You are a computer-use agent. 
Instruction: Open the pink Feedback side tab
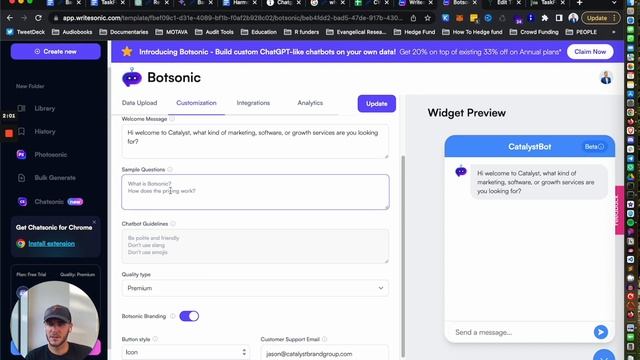point(620,210)
